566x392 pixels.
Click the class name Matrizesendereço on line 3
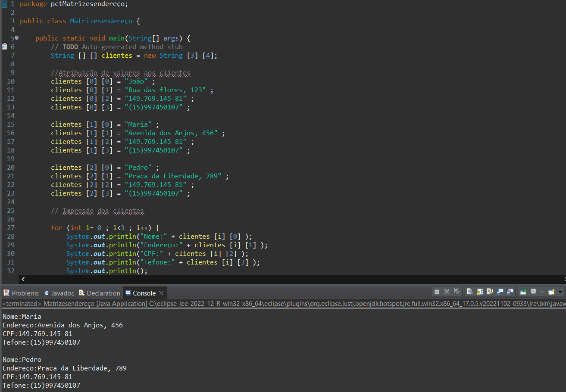point(101,21)
